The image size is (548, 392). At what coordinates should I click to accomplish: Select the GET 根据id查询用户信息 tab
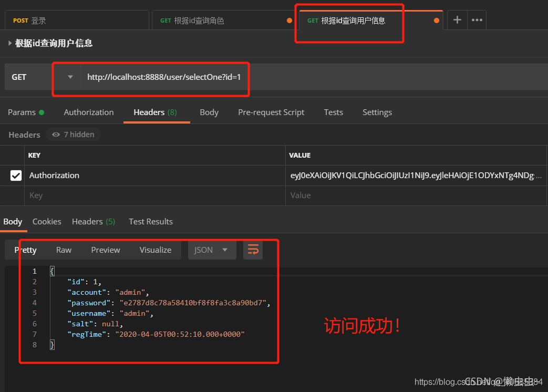[x=371, y=20]
